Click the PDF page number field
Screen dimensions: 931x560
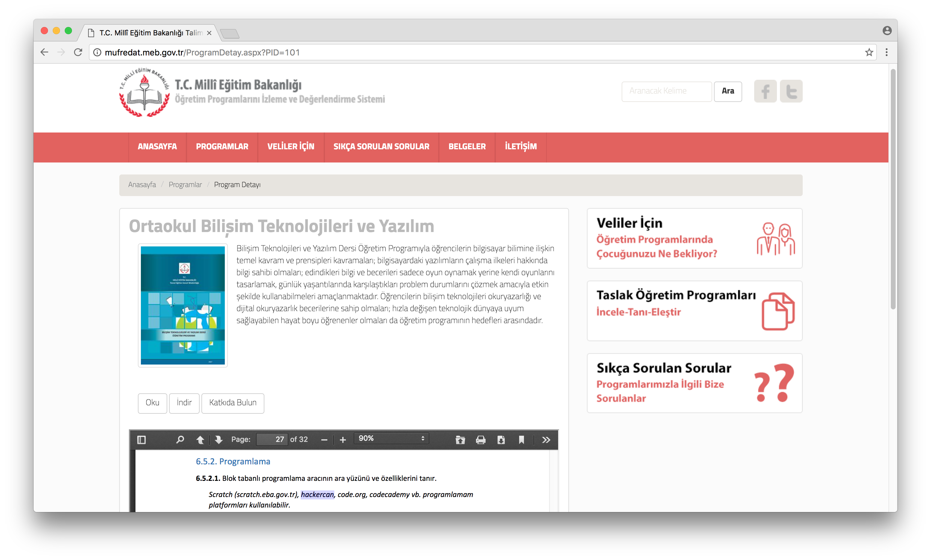coord(272,439)
